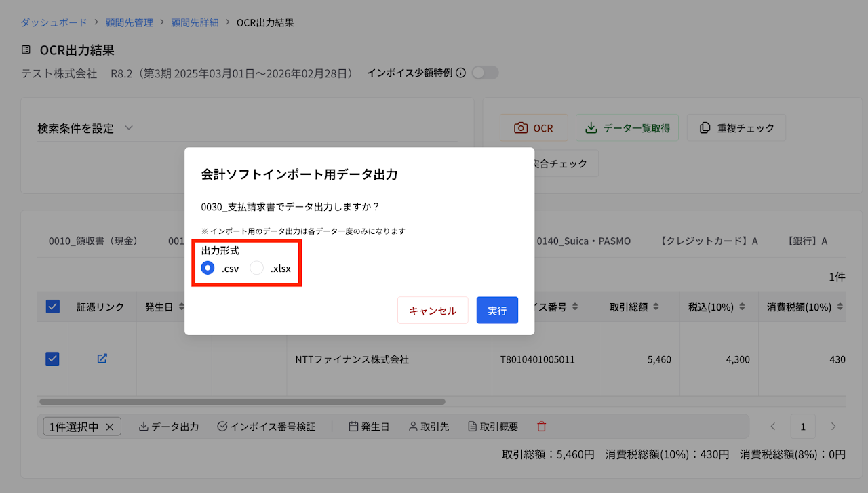Click the 重複チェック button
The height and width of the screenshot is (493, 868).
point(736,127)
